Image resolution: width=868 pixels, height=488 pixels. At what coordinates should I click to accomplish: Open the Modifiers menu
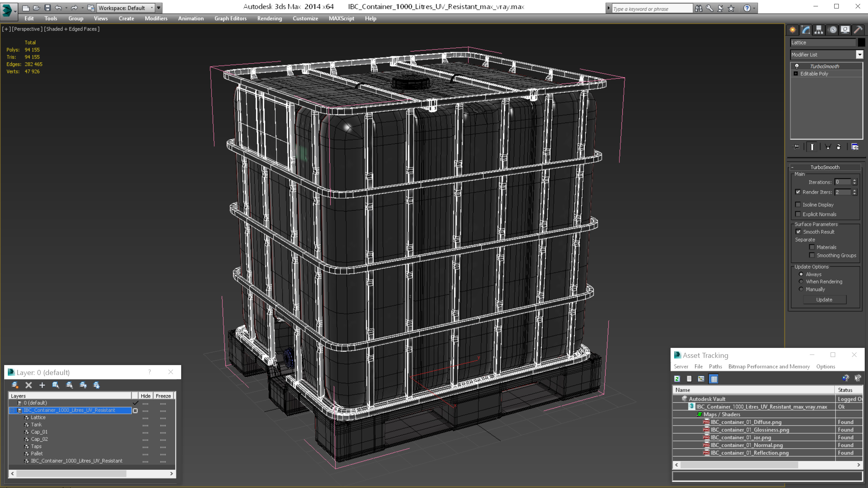pyautogui.click(x=156, y=18)
